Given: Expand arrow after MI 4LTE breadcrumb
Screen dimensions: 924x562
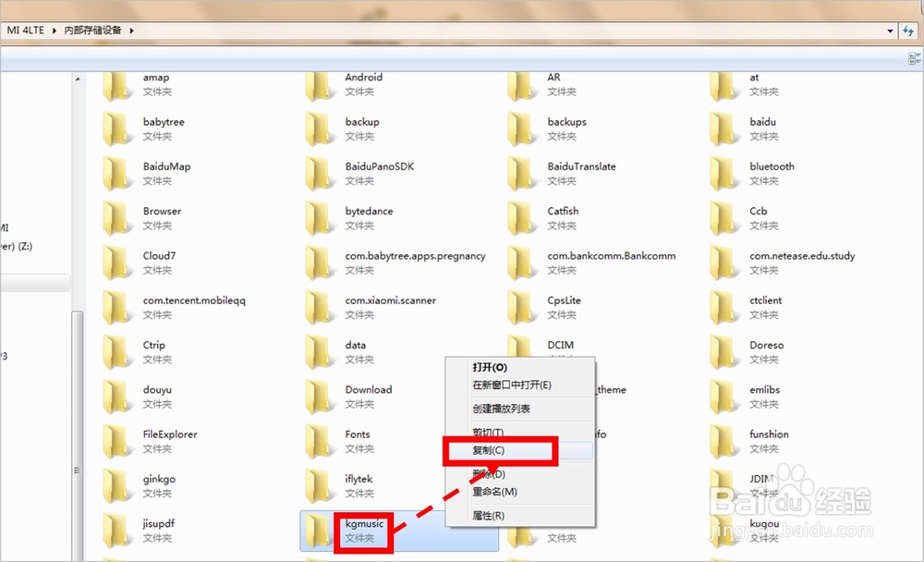Looking at the screenshot, I should click(55, 31).
